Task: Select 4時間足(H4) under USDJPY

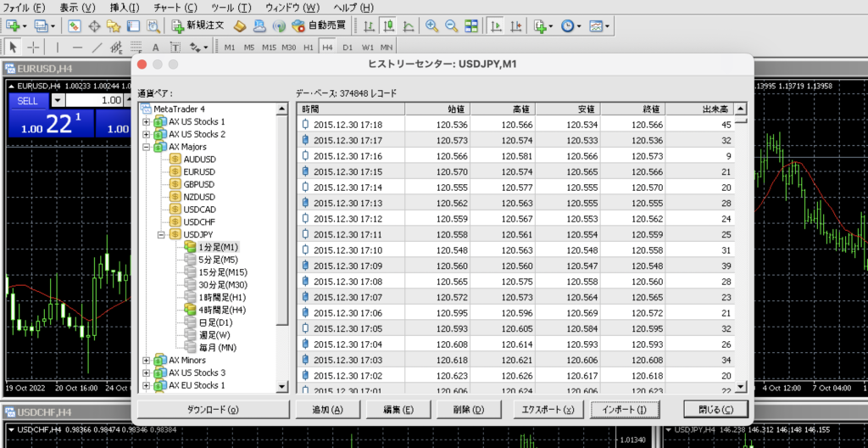Action: click(x=222, y=310)
